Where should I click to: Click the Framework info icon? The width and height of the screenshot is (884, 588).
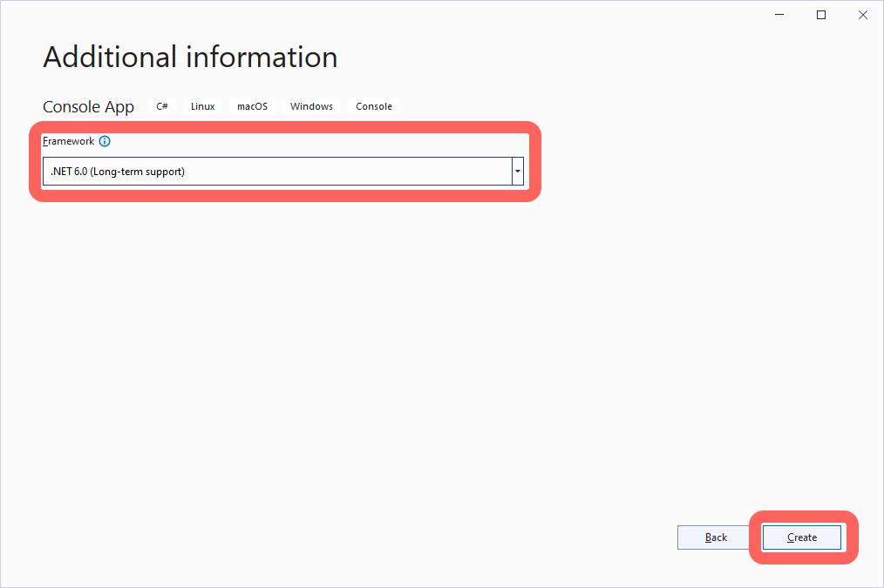(105, 141)
